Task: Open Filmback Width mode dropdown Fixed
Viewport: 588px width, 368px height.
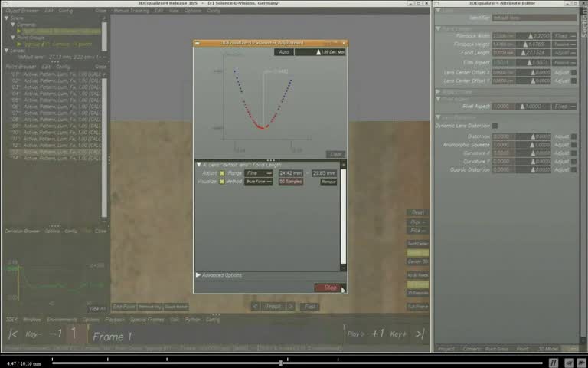Action: pos(564,36)
